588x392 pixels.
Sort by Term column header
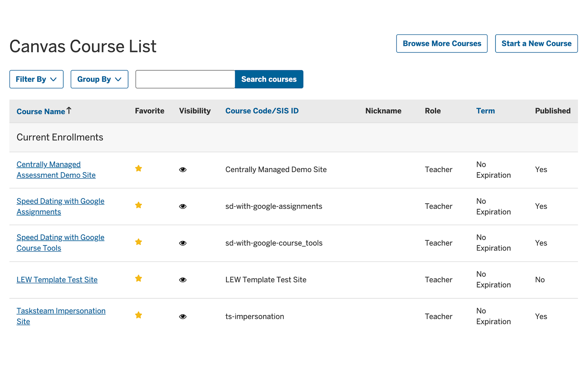[485, 111]
